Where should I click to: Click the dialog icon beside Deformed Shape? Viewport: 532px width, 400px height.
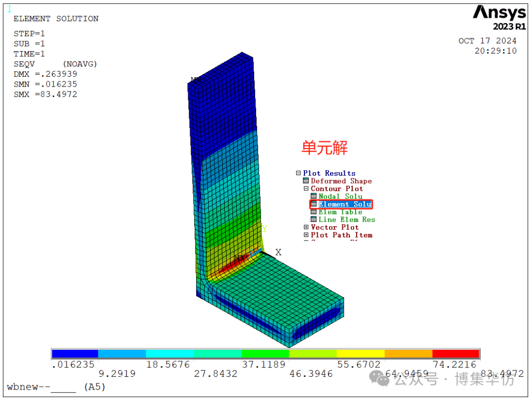(x=306, y=181)
